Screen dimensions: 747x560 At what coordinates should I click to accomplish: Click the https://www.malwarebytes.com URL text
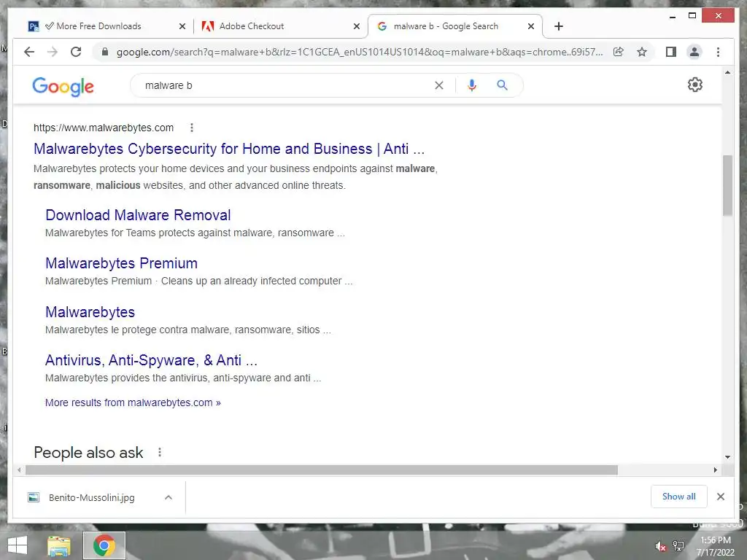[x=104, y=128]
